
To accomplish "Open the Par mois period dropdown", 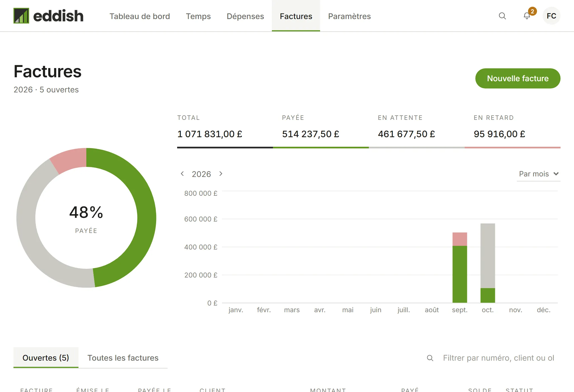I will click(x=538, y=174).
